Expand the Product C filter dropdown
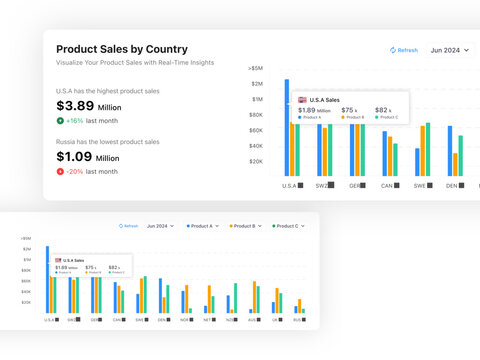The width and height of the screenshot is (480, 360). (x=288, y=226)
